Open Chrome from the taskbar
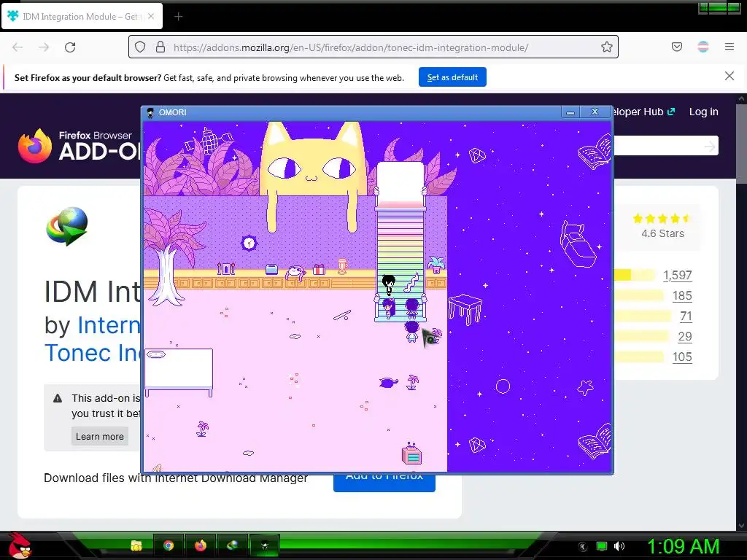The width and height of the screenshot is (747, 560). click(x=169, y=545)
